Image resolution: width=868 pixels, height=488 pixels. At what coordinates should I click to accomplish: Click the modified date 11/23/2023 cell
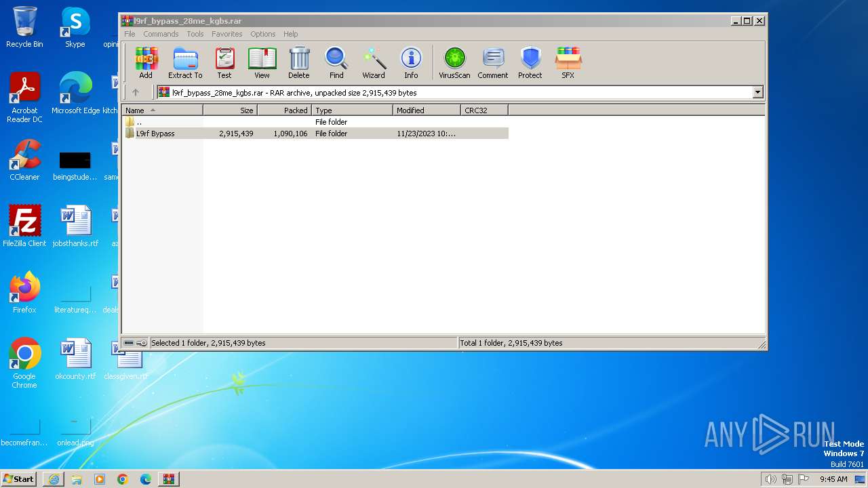tap(427, 134)
